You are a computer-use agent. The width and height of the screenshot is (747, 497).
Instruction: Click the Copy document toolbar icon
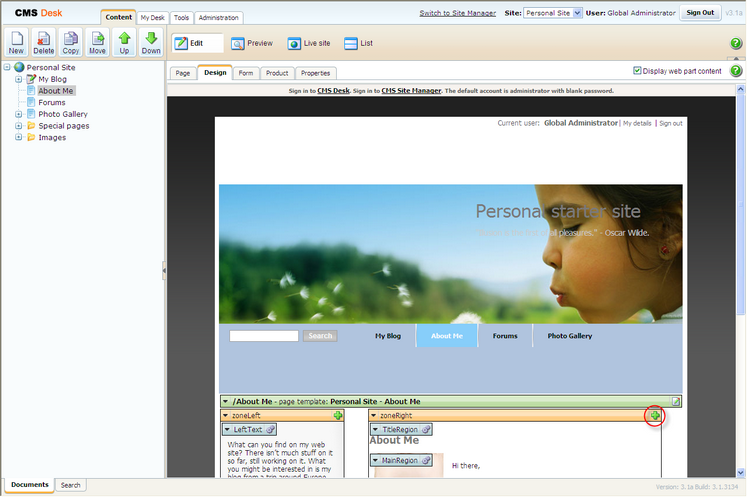pyautogui.click(x=71, y=42)
